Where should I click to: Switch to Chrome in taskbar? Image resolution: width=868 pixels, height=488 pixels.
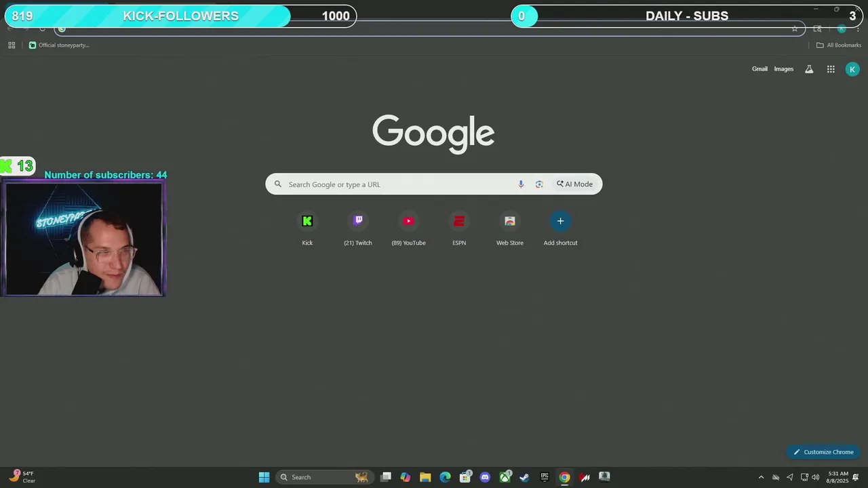point(564,477)
